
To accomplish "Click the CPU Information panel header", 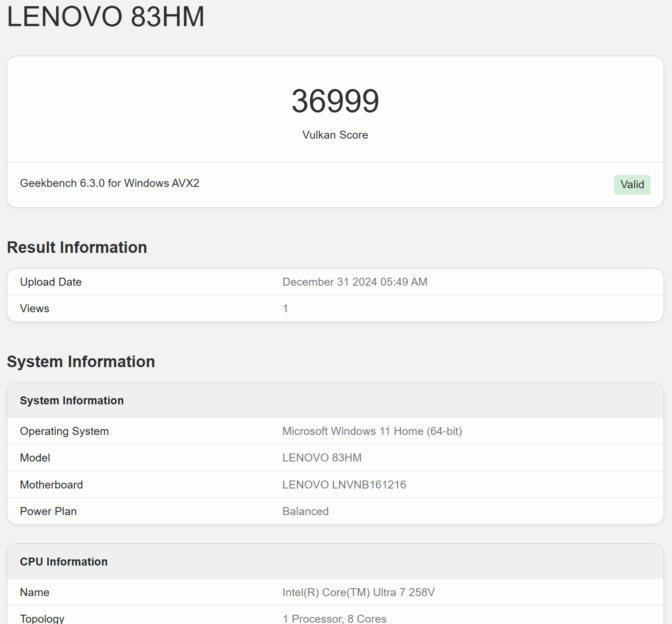I will click(x=63, y=562).
